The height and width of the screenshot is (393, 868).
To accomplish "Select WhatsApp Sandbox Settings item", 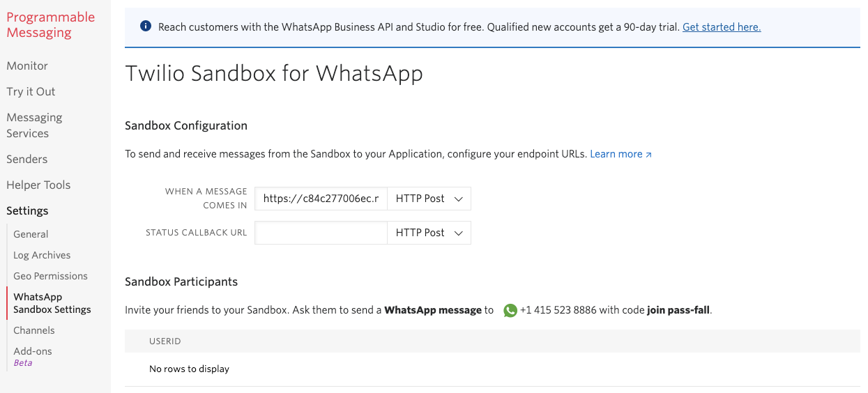I will click(x=52, y=303).
